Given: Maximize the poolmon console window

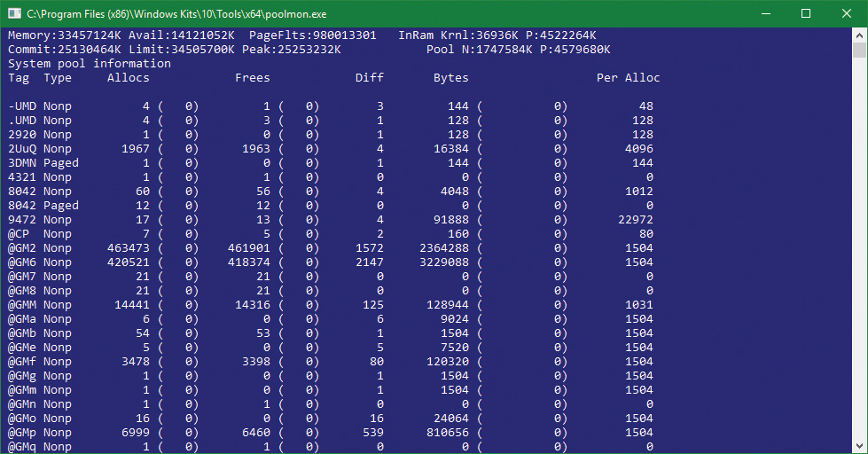Looking at the screenshot, I should pos(806,13).
